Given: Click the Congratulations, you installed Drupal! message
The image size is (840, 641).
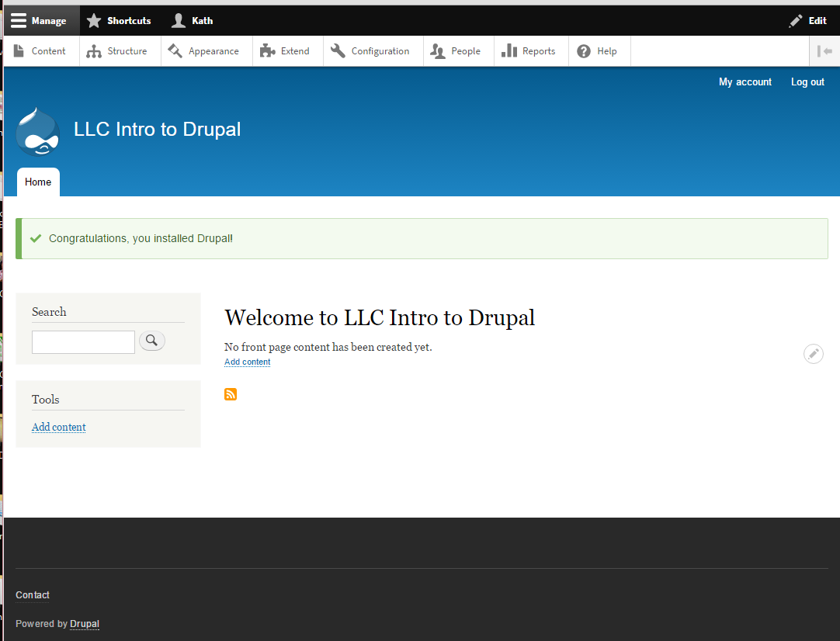Looking at the screenshot, I should (x=141, y=238).
